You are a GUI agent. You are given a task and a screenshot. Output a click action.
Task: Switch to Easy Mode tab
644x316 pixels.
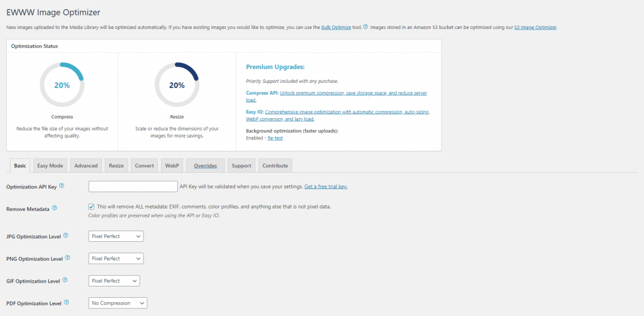point(50,166)
